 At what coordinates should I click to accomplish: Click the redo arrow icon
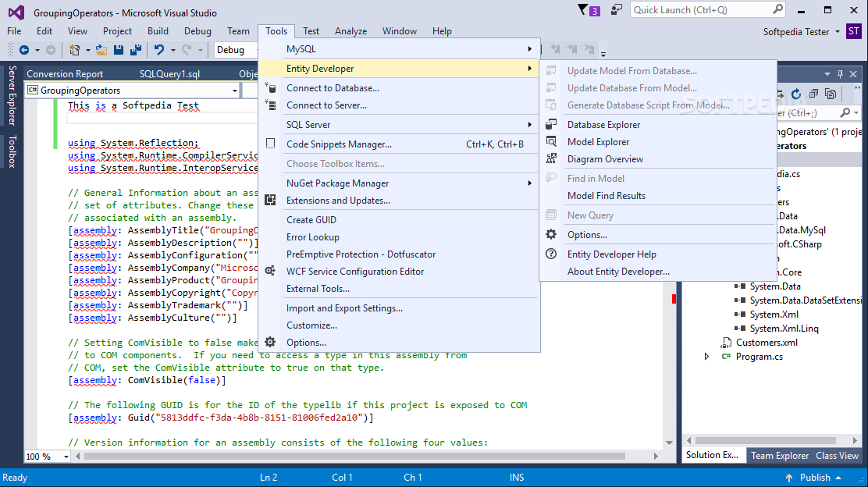click(x=187, y=50)
